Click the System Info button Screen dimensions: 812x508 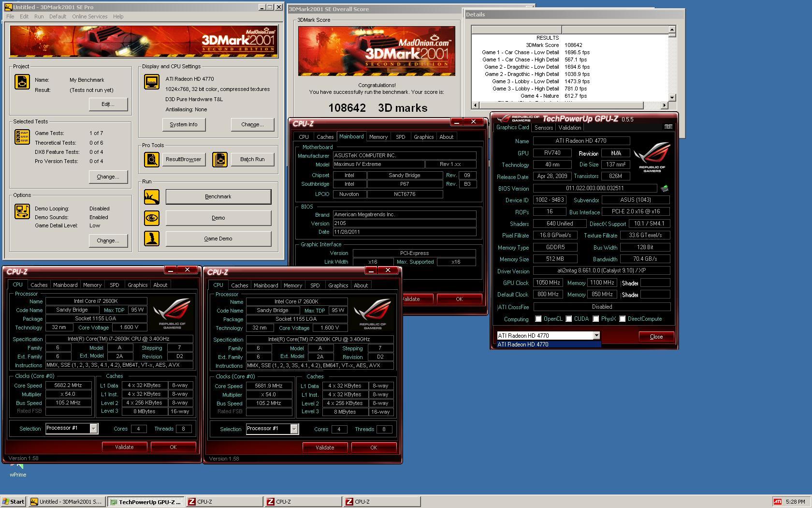tap(184, 124)
